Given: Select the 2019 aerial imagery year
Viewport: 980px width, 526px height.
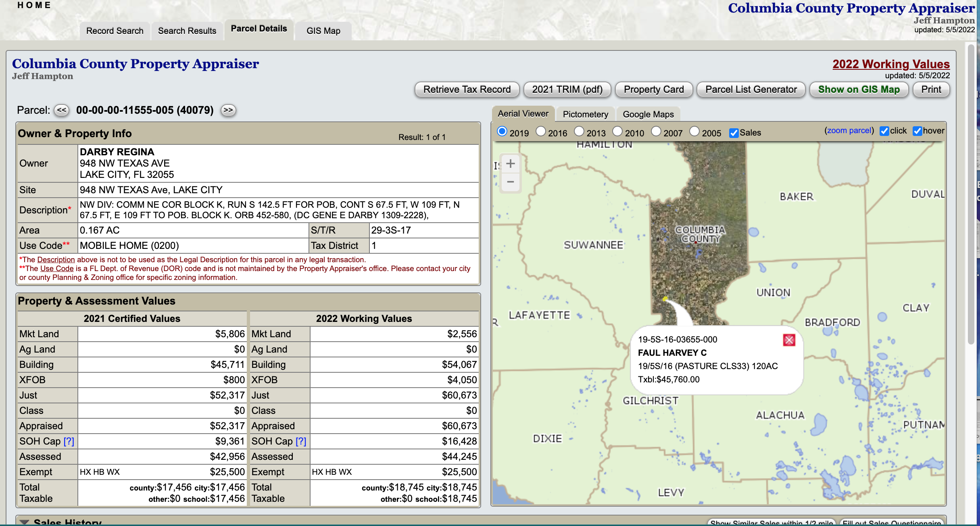Looking at the screenshot, I should pyautogui.click(x=502, y=131).
